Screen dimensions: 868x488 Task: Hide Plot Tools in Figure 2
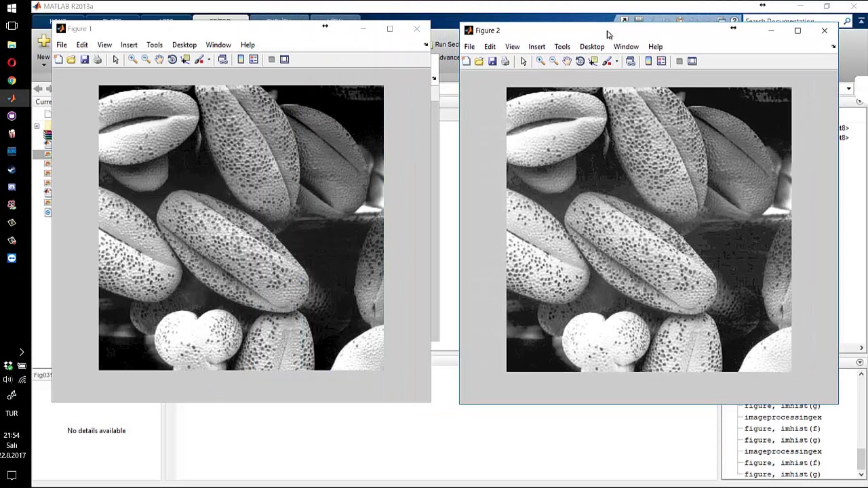click(x=679, y=61)
